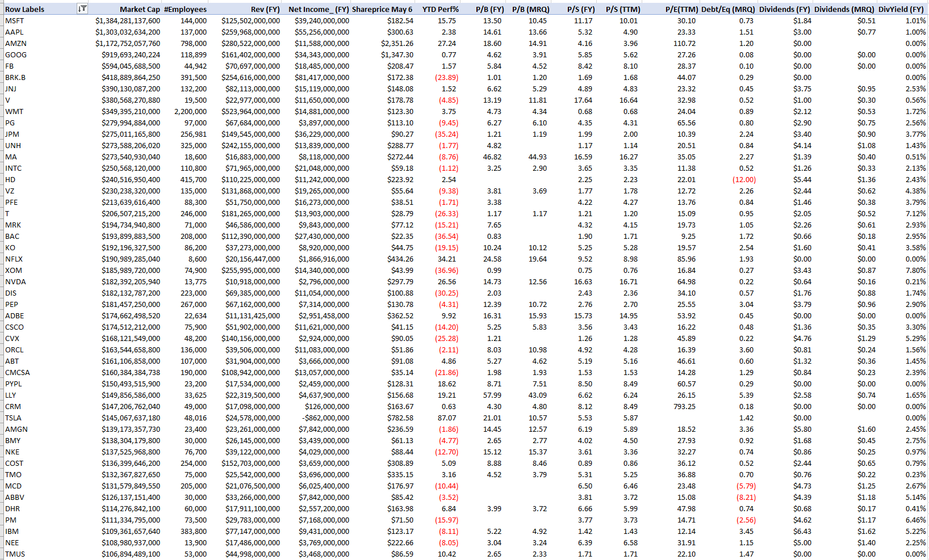This screenshot has width=929, height=560.
Task: Click AAPL market cap value
Action: [x=128, y=32]
